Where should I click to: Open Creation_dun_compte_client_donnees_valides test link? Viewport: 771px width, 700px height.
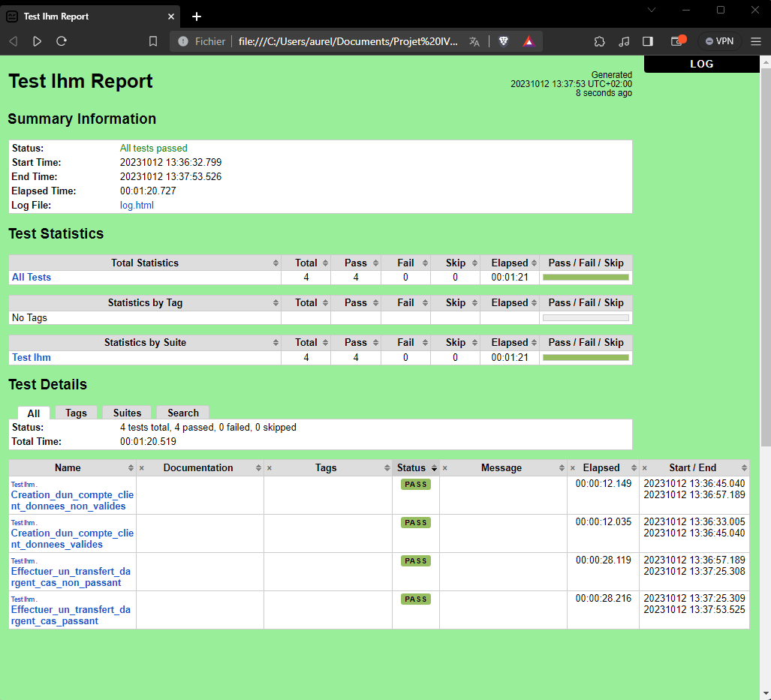click(x=72, y=539)
